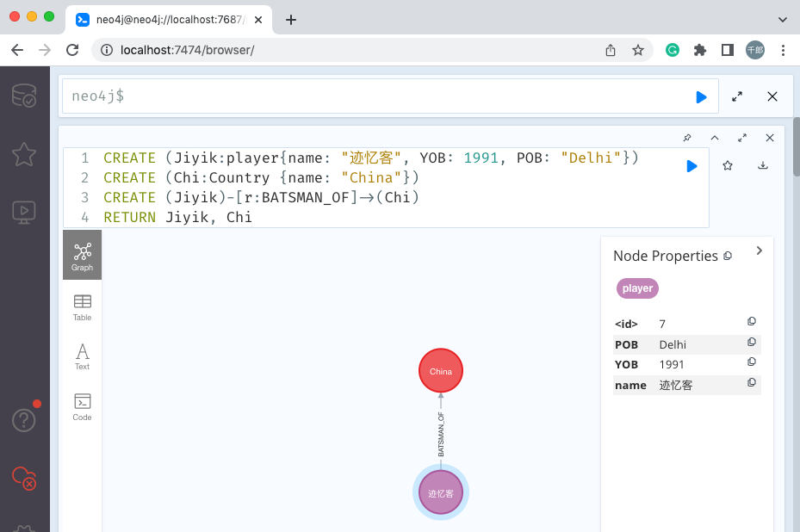Viewport: 800px width, 532px height.
Task: Open Chrome three-dot menu
Action: point(783,50)
